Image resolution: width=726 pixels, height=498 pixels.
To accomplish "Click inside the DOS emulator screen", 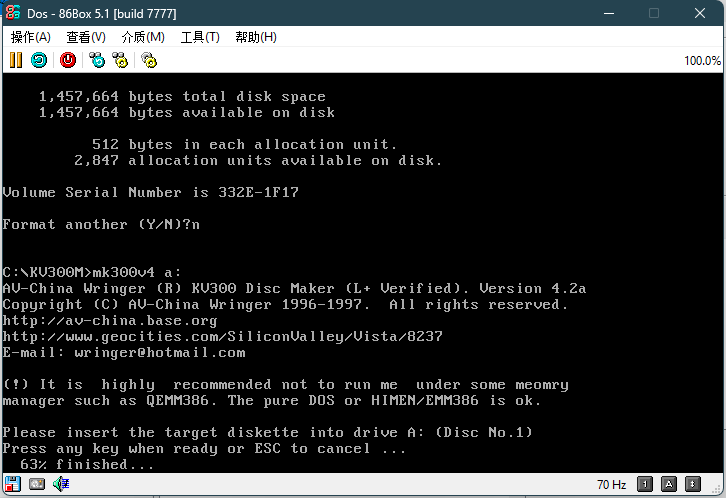I will [362, 270].
